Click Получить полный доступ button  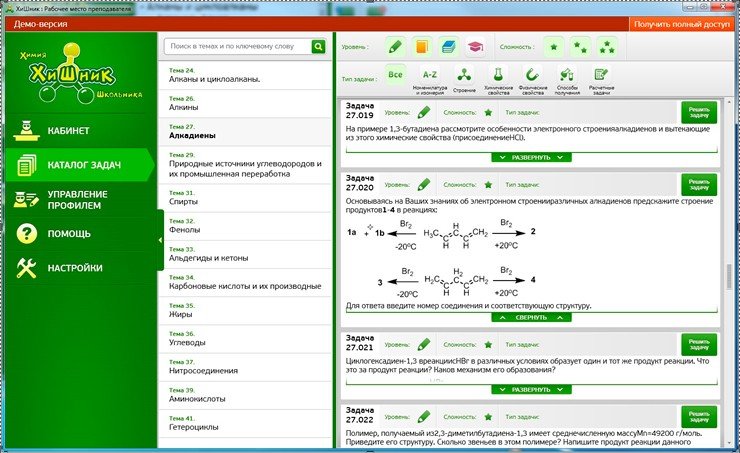pyautogui.click(x=681, y=24)
